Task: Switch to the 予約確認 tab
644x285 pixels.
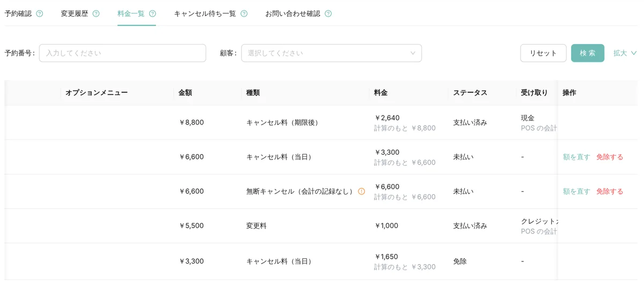Action: (x=18, y=14)
